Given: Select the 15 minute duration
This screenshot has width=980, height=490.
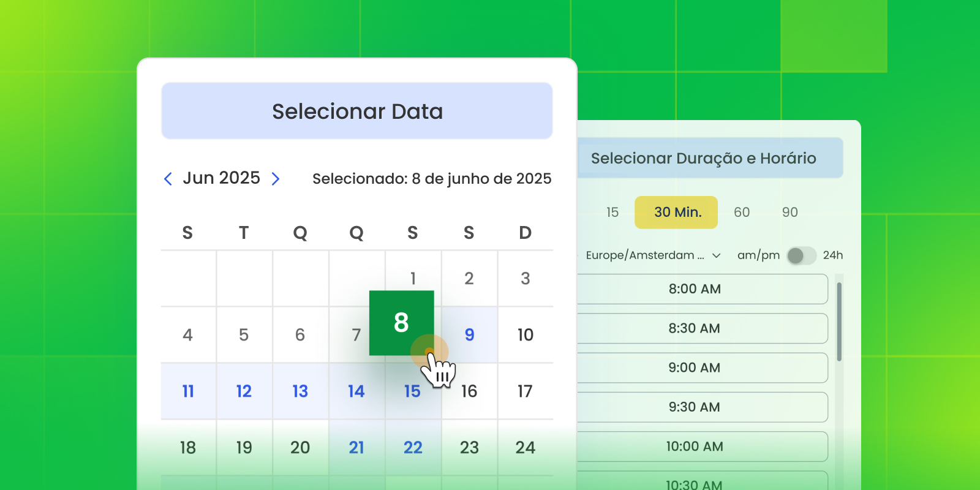Looking at the screenshot, I should tap(612, 213).
